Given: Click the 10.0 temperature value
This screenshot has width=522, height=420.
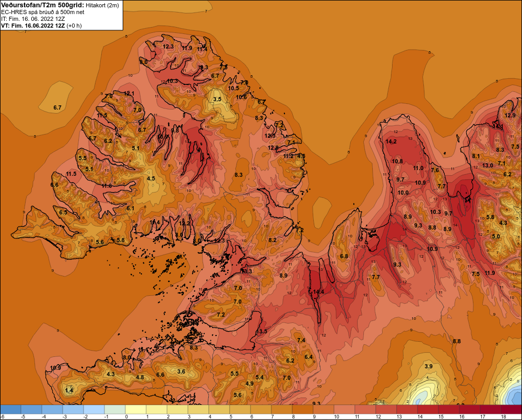Looking at the screenshot, I should (x=403, y=193).
